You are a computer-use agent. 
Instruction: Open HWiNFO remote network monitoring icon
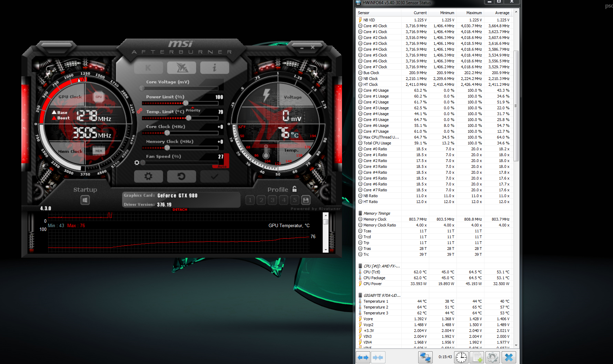click(x=425, y=357)
